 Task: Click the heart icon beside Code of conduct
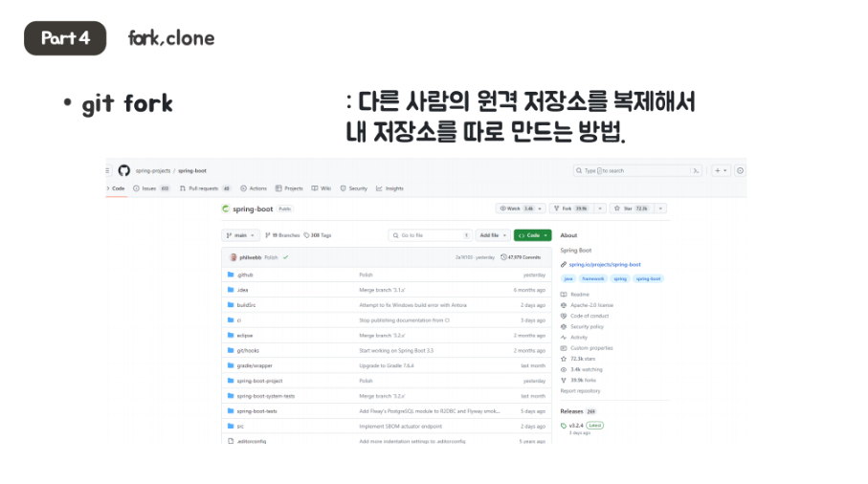tap(564, 316)
